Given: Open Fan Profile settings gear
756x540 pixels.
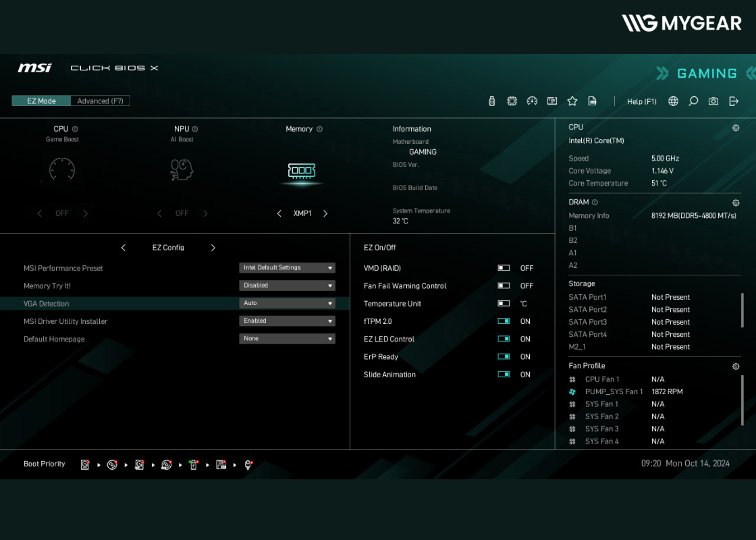Looking at the screenshot, I should 736,367.
